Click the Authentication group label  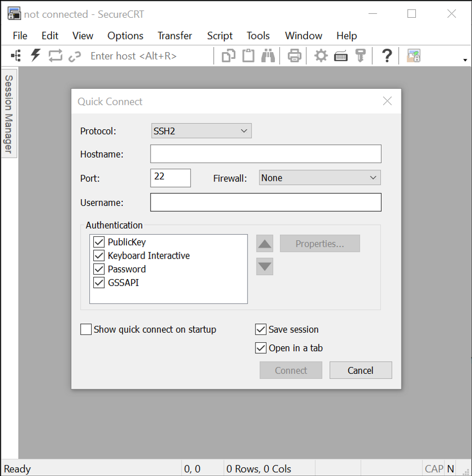click(114, 225)
